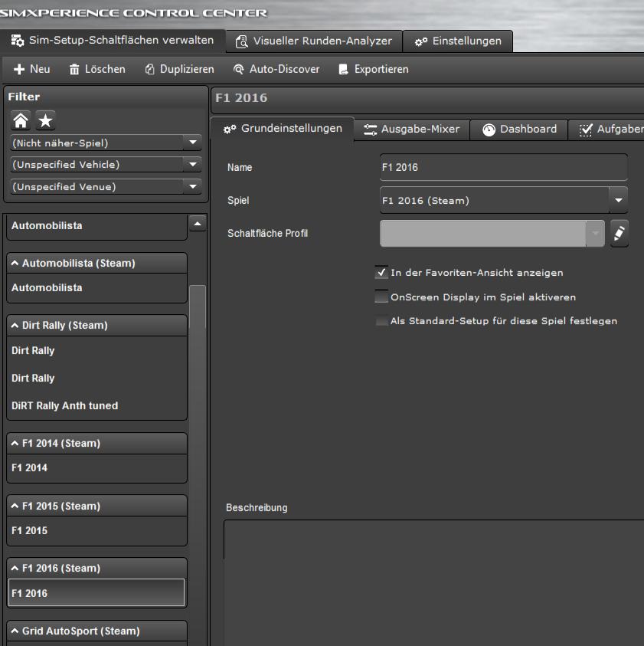Switch to Sim-Setup-Schaltflächen verwalten tab
Image resolution: width=644 pixels, height=646 pixels.
click(x=113, y=41)
